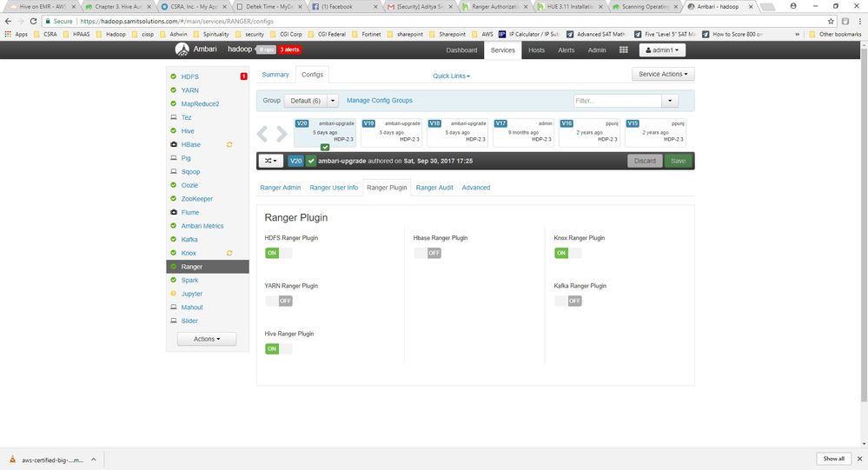Select the V17 admin config version card
Viewport: 868px width, 470px height.
coord(523,132)
